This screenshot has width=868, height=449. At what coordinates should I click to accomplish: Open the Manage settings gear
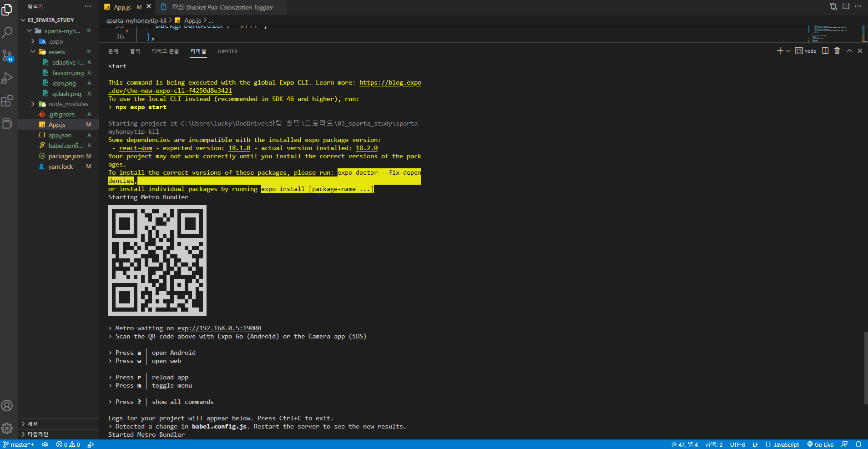point(7,428)
